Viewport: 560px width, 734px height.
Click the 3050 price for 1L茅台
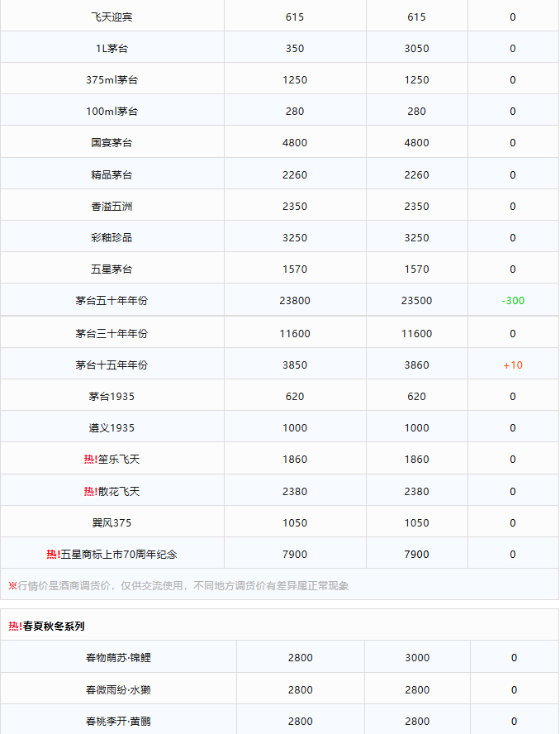[x=416, y=48]
